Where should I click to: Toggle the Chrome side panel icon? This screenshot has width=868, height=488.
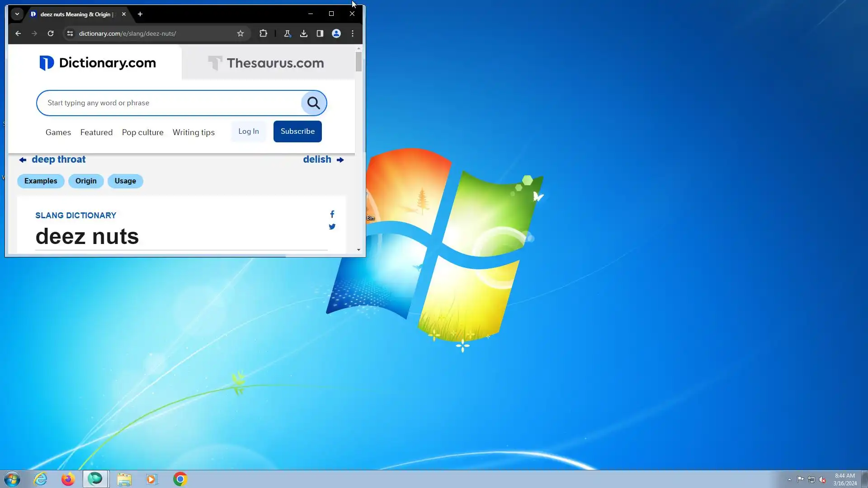(x=320, y=33)
